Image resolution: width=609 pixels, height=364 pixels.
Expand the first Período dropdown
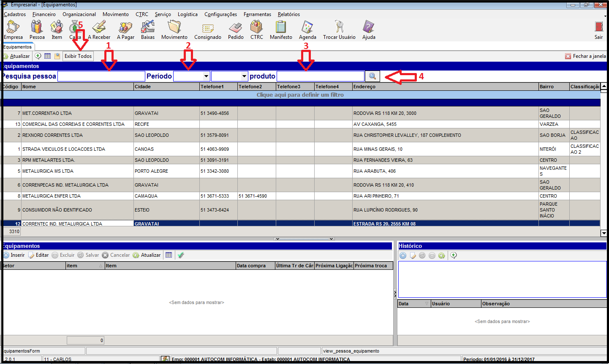[206, 76]
